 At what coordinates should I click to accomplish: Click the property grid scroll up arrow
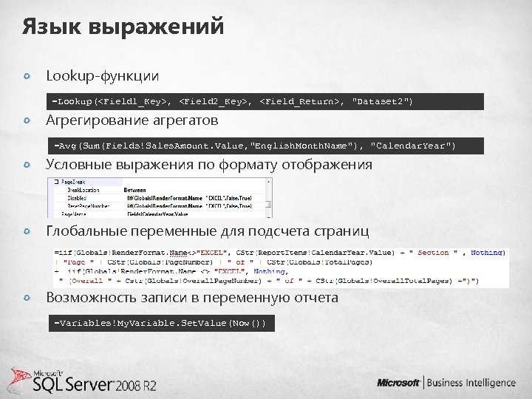click(x=269, y=182)
